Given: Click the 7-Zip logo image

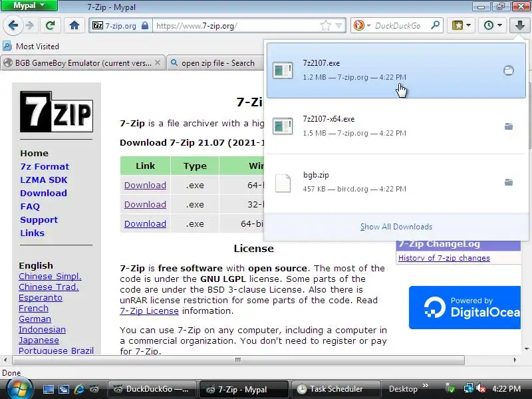Looking at the screenshot, I should point(57,112).
